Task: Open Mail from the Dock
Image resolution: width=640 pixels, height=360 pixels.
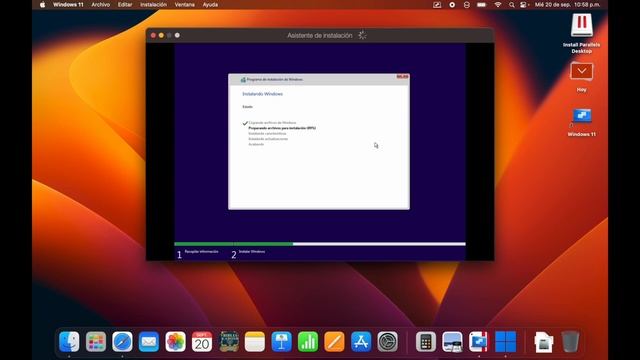Action: tap(149, 341)
